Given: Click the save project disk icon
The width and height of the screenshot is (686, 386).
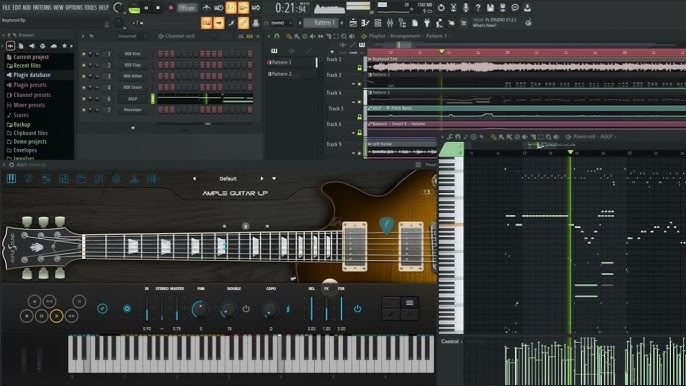Looking at the screenshot, I should pyautogui.click(x=490, y=8).
